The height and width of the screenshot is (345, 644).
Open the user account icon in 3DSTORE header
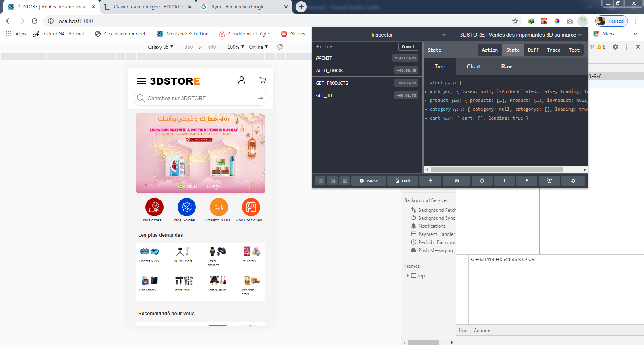(x=242, y=80)
